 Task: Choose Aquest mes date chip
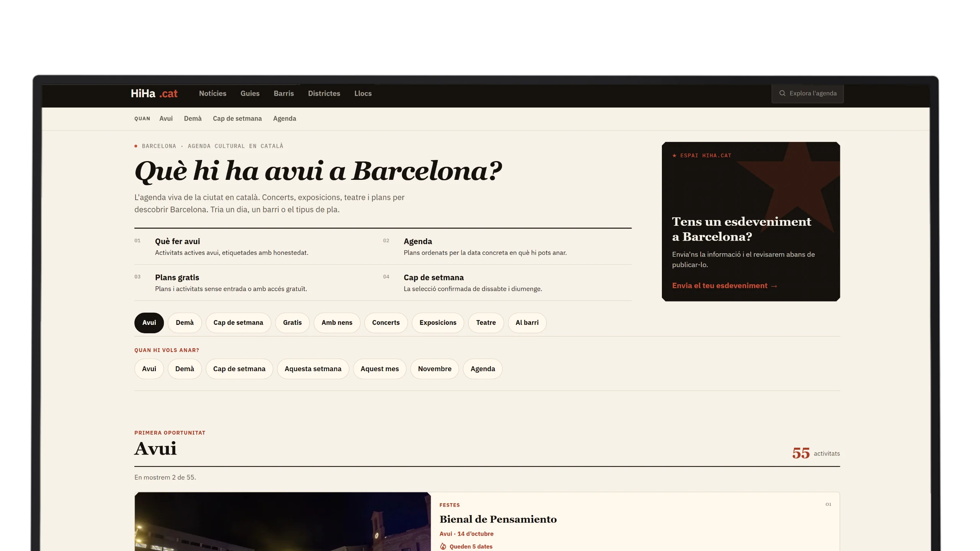(379, 369)
